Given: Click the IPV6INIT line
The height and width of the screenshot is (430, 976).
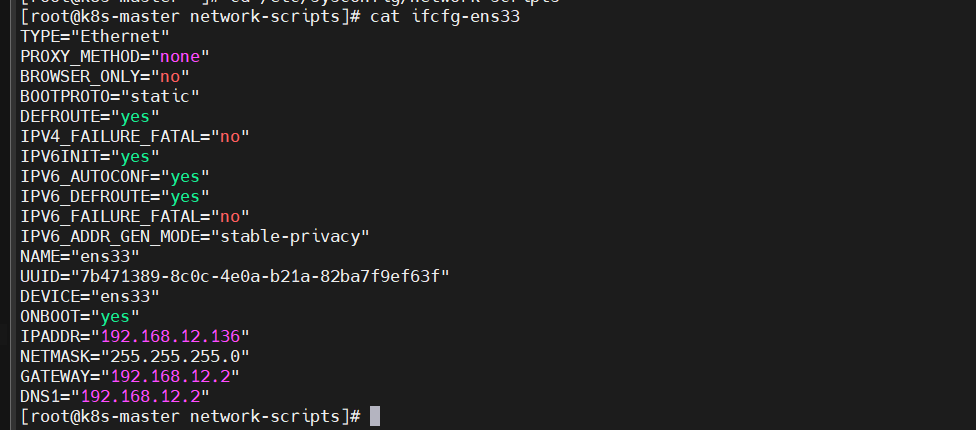Looking at the screenshot, I should pyautogui.click(x=89, y=156).
